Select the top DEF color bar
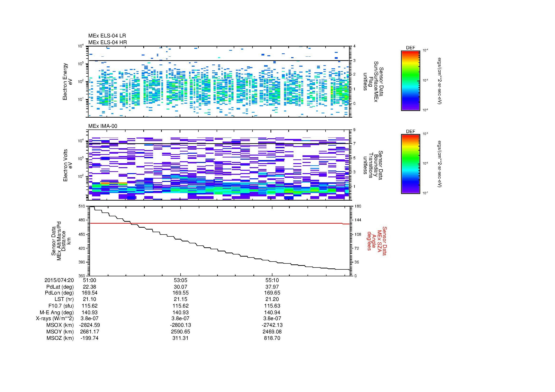555x392 pixels. coord(410,80)
